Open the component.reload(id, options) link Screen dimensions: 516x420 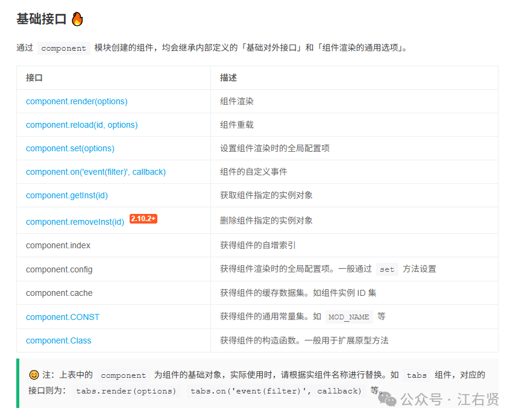click(82, 125)
